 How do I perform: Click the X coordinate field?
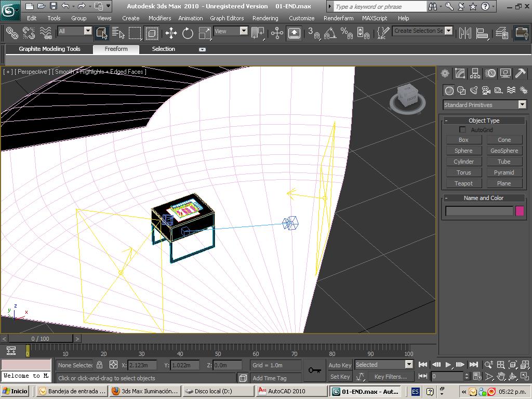pyautogui.click(x=142, y=365)
